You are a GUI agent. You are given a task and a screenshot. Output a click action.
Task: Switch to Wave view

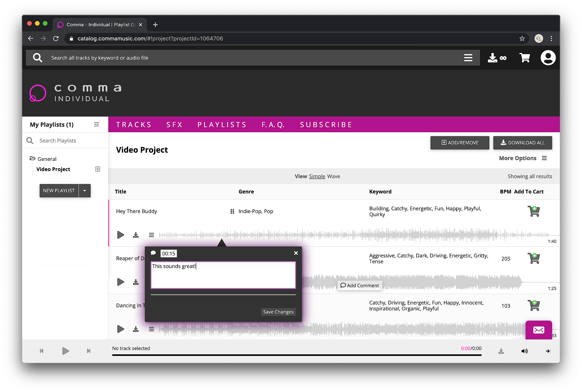tap(334, 176)
